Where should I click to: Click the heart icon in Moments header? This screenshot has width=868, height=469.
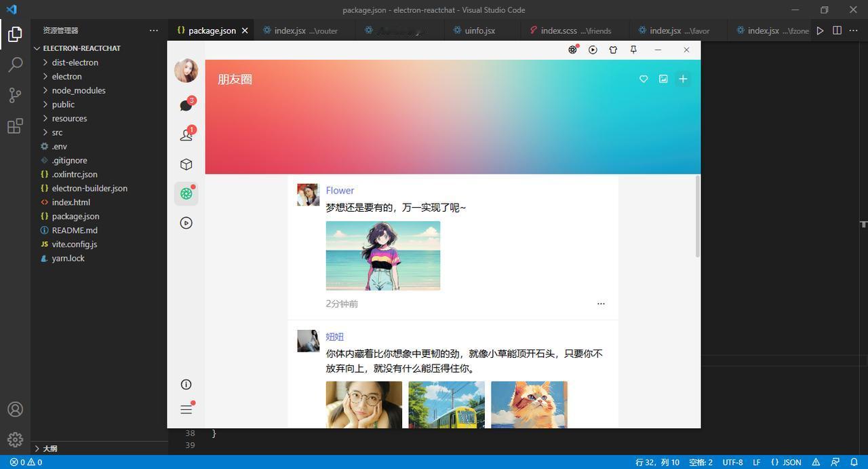coord(644,79)
